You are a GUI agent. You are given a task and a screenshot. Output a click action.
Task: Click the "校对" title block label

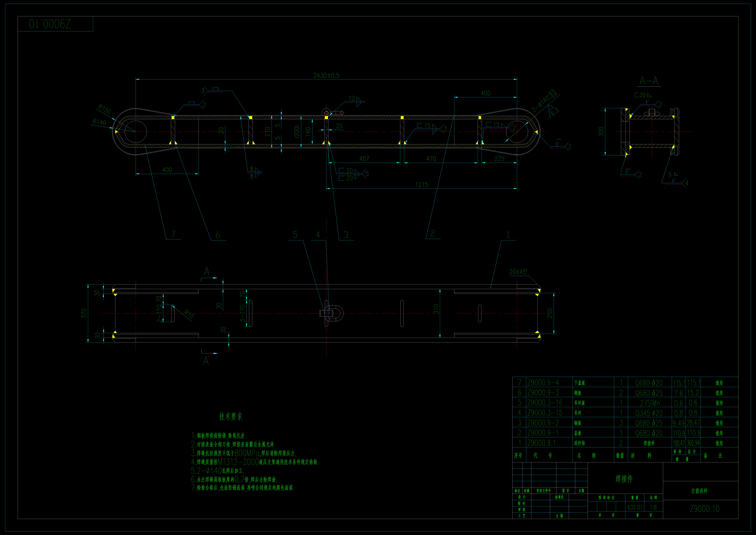click(x=522, y=503)
